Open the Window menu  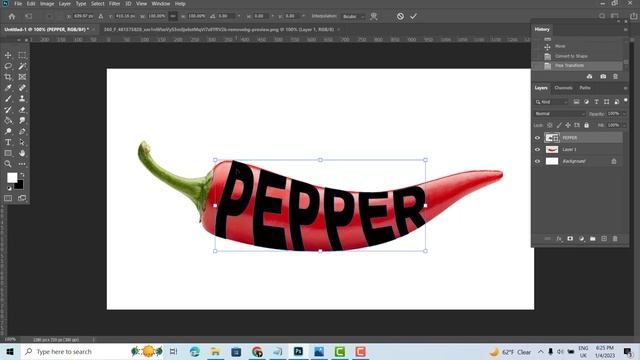[161, 4]
